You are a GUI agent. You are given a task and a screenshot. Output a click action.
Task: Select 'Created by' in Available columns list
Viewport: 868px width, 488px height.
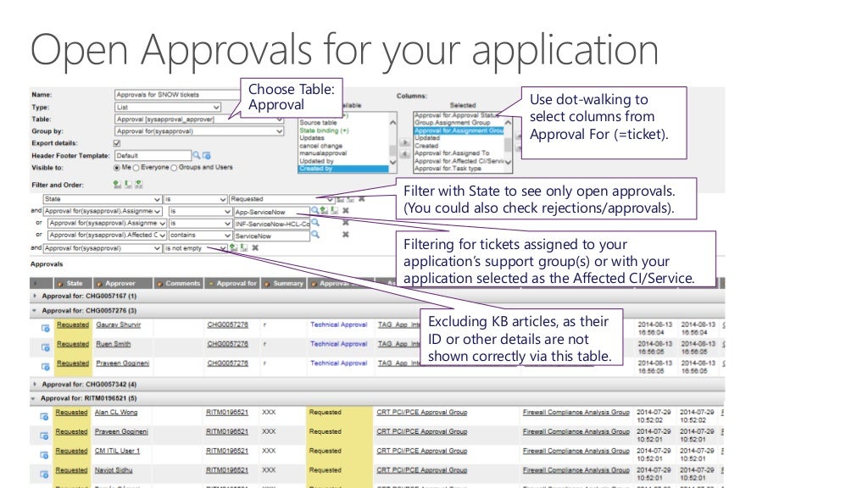pyautogui.click(x=343, y=169)
